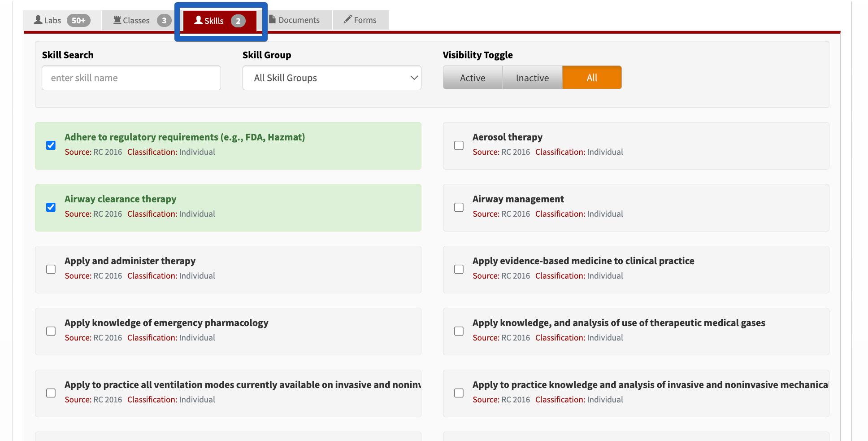Uncheck Airway clearance therapy skill
This screenshot has height=441, width=868.
point(51,207)
